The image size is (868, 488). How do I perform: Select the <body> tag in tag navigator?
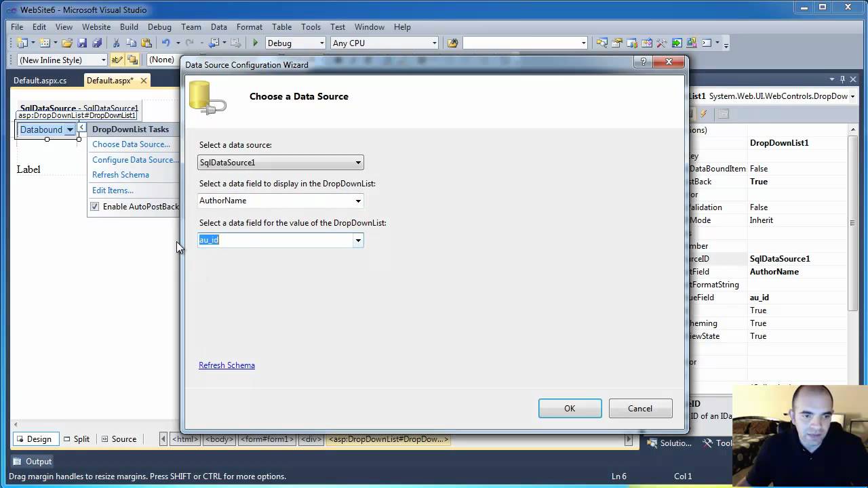click(218, 439)
